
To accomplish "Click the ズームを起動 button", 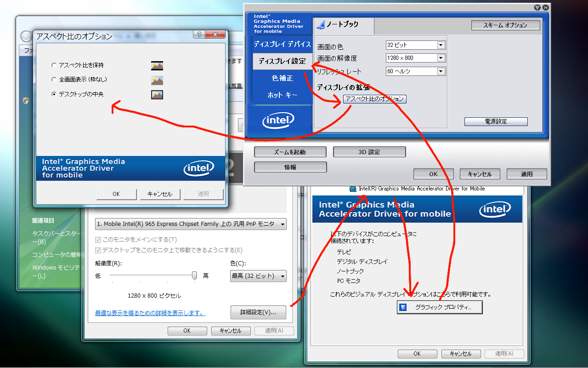I will pyautogui.click(x=290, y=152).
